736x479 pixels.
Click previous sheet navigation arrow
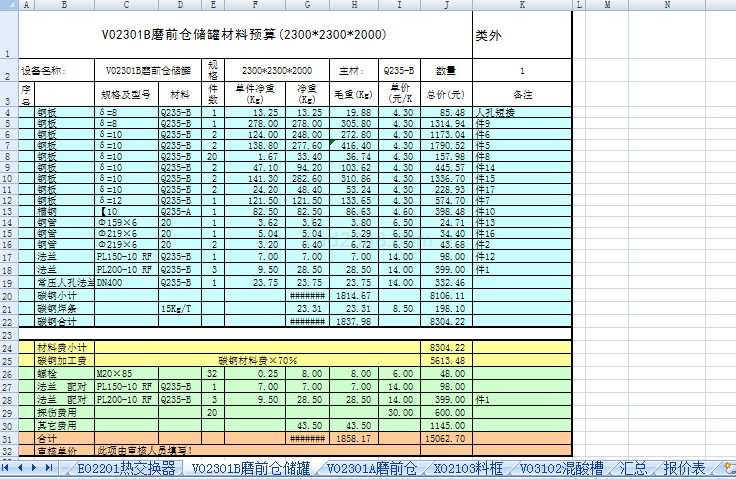pyautogui.click(x=22, y=468)
